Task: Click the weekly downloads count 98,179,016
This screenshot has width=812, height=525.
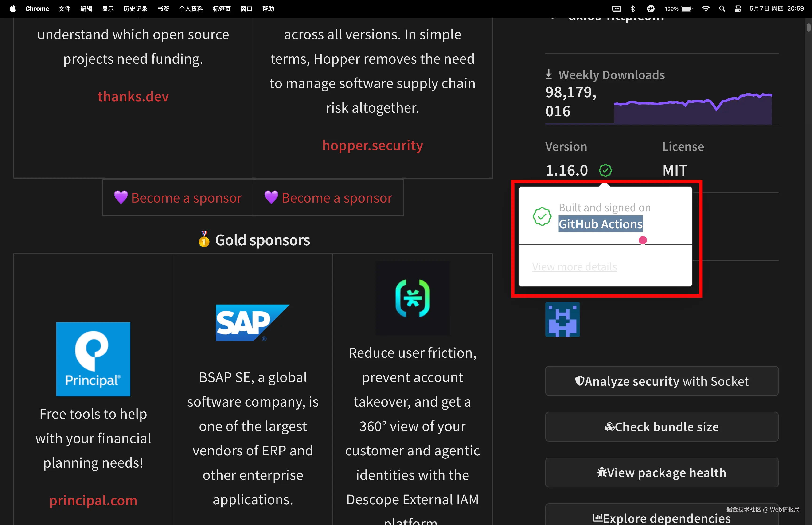Action: 571,102
